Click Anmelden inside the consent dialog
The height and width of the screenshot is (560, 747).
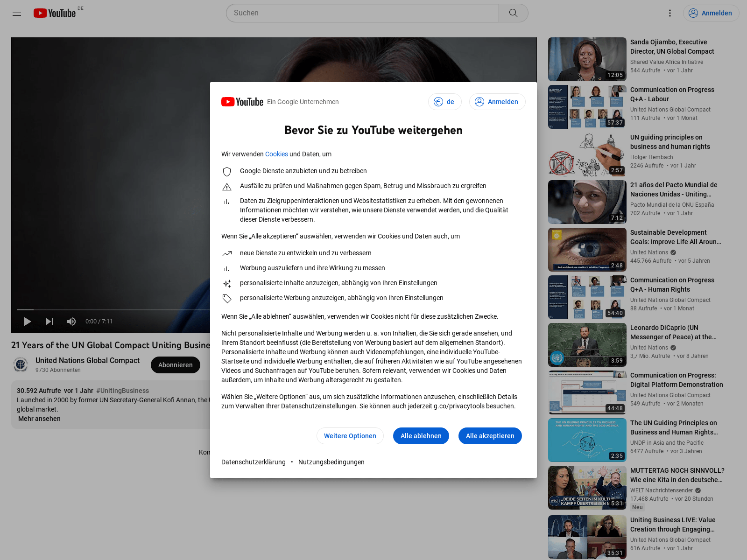(x=497, y=102)
